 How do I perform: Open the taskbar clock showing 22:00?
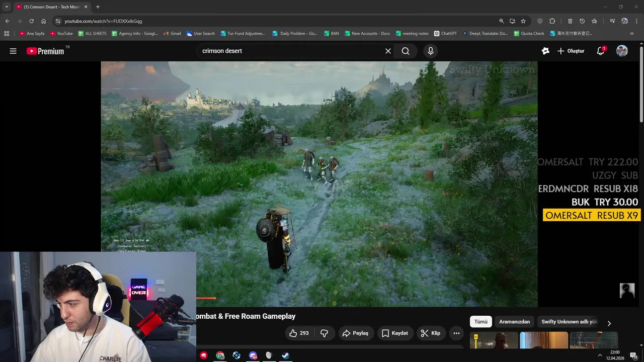(615, 355)
